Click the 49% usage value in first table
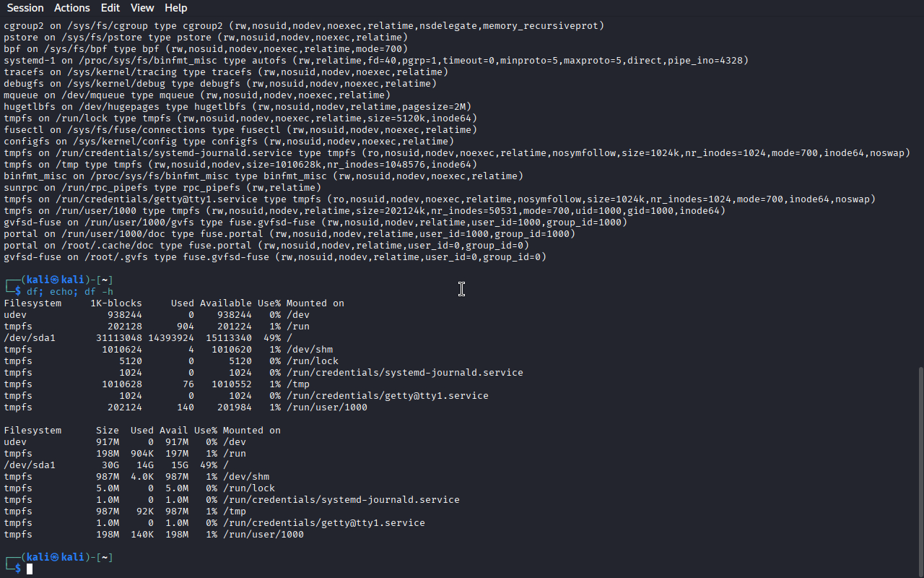The image size is (924, 578). coord(271,338)
